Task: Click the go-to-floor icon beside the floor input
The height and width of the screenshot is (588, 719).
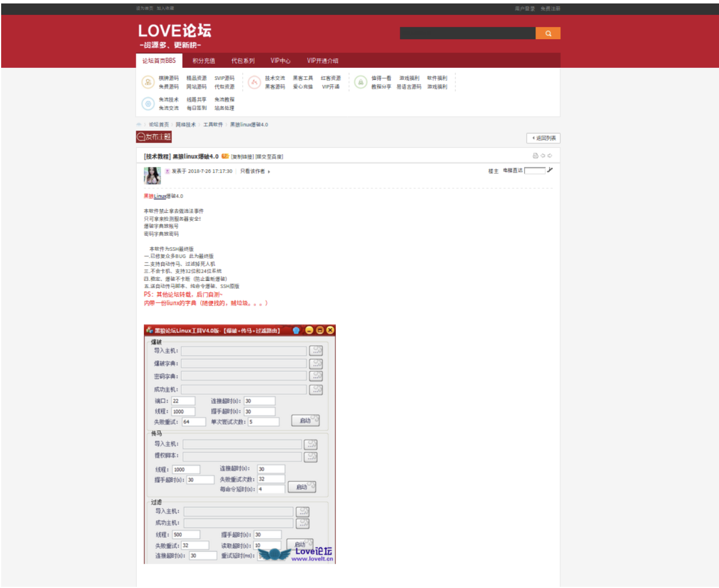Action: tap(550, 170)
